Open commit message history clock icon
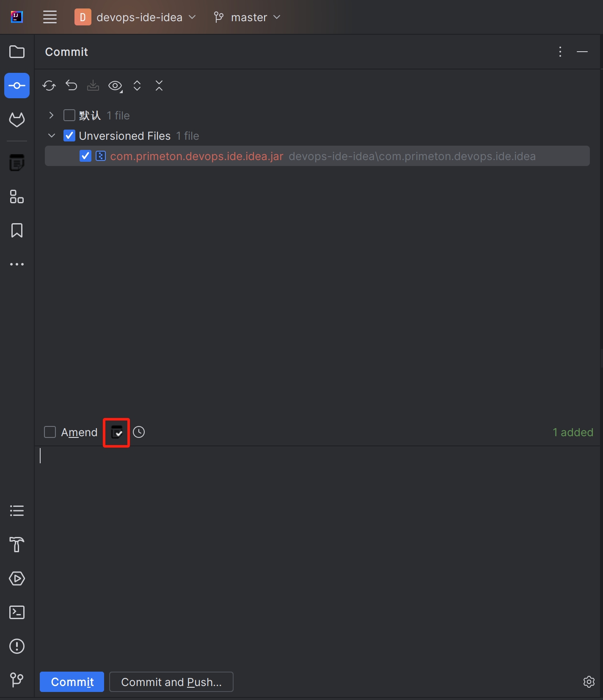Screen dimensions: 603x700 (x=139, y=432)
